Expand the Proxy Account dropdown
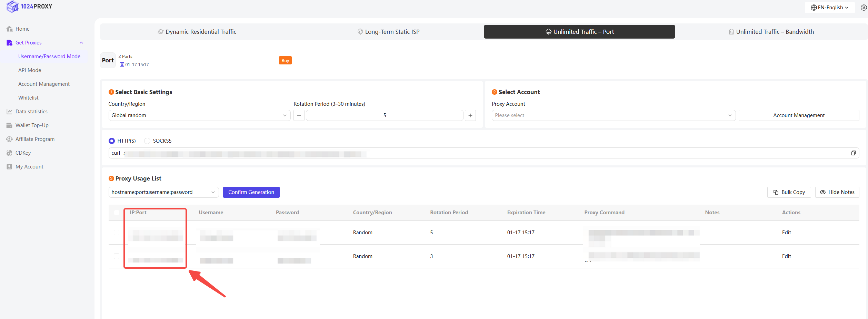The height and width of the screenshot is (319, 868). click(x=613, y=115)
